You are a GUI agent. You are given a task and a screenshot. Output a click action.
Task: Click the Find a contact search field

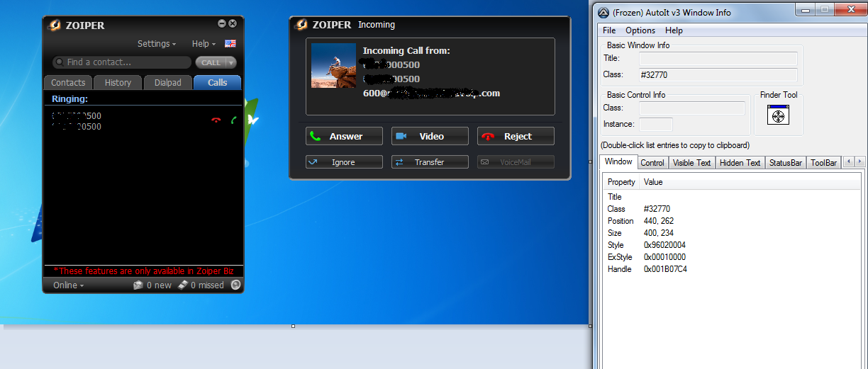point(122,62)
